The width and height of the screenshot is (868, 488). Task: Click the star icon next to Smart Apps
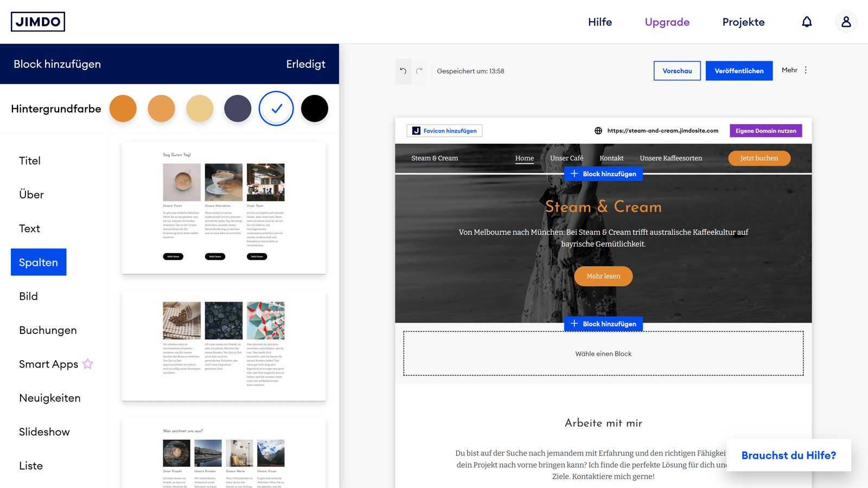coord(87,364)
